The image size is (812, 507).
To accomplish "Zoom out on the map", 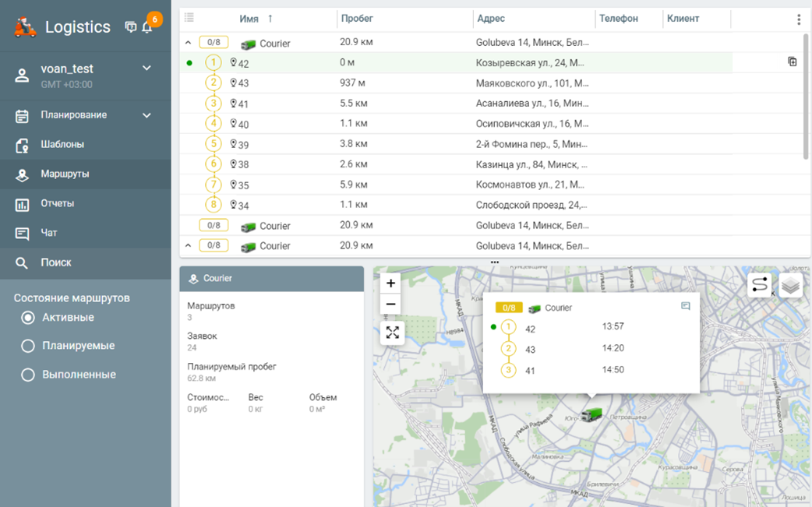I will point(391,305).
